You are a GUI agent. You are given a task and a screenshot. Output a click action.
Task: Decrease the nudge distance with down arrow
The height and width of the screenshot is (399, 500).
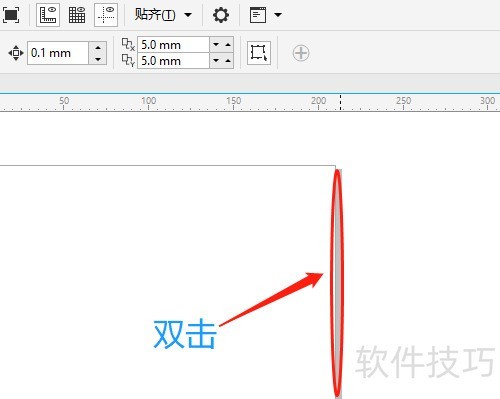[x=98, y=59]
